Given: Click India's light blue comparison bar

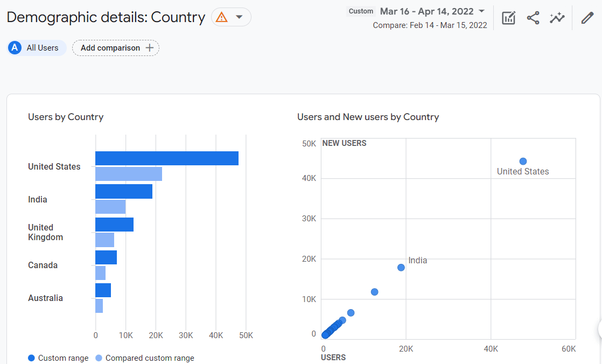Looking at the screenshot, I should 110,207.
